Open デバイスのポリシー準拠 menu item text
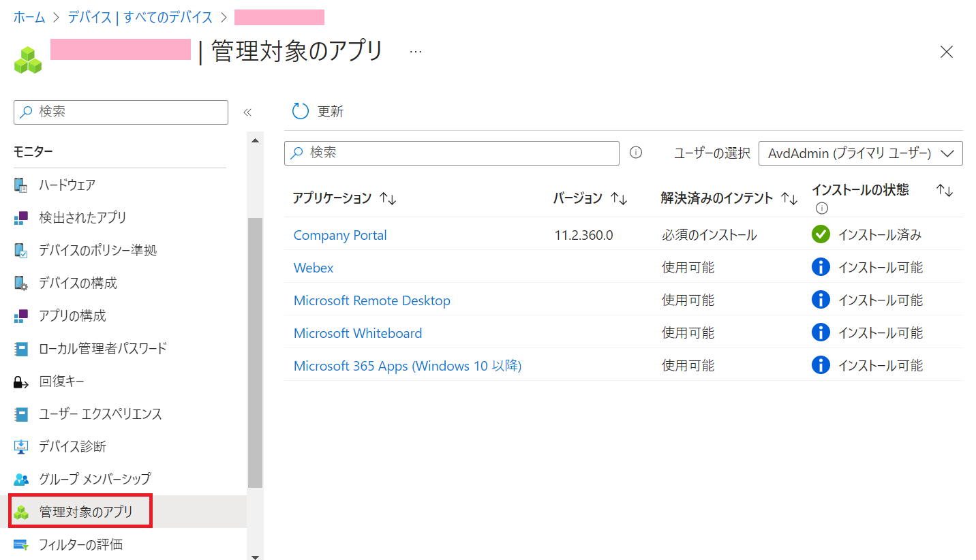Image resolution: width=976 pixels, height=560 pixels. coord(97,250)
